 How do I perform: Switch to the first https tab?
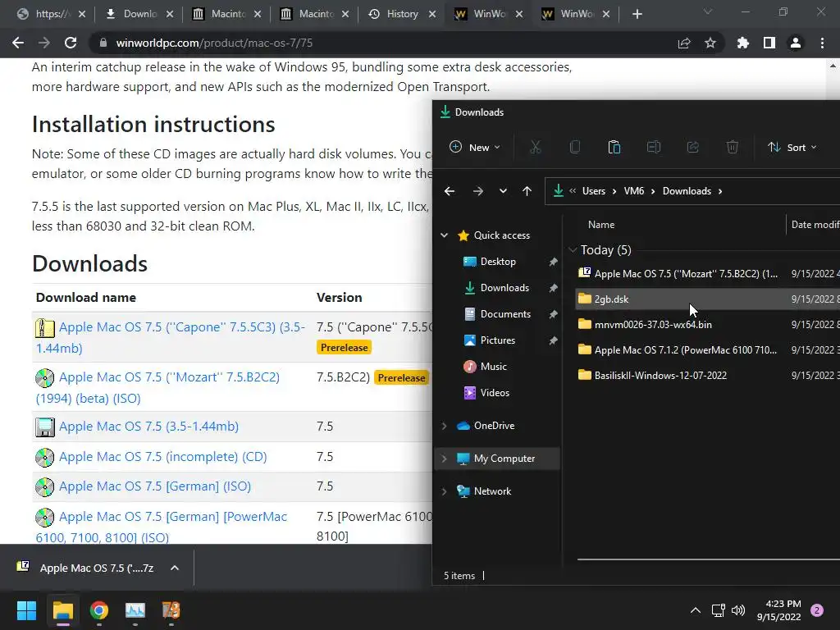[x=50, y=14]
